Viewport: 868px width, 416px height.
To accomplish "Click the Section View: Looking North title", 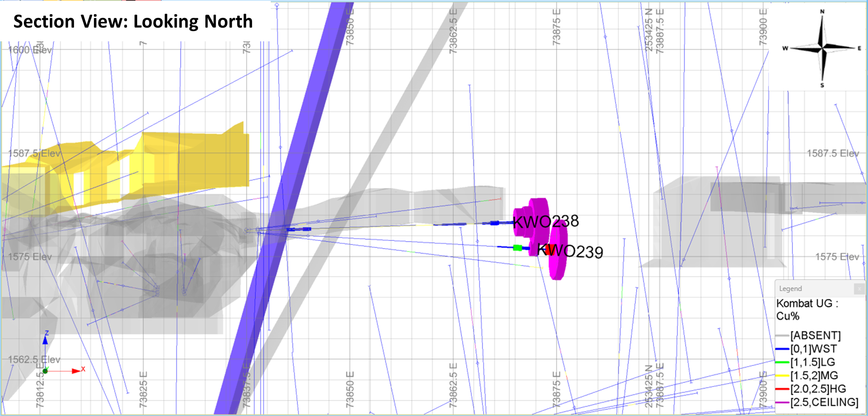I will point(133,21).
